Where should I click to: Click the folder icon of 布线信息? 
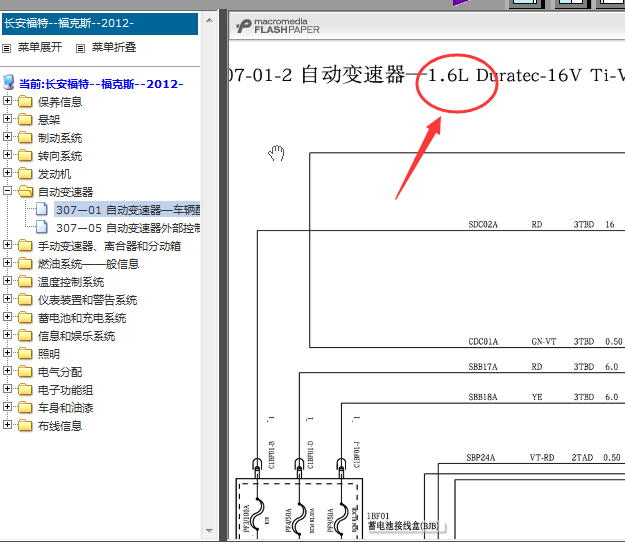point(25,425)
